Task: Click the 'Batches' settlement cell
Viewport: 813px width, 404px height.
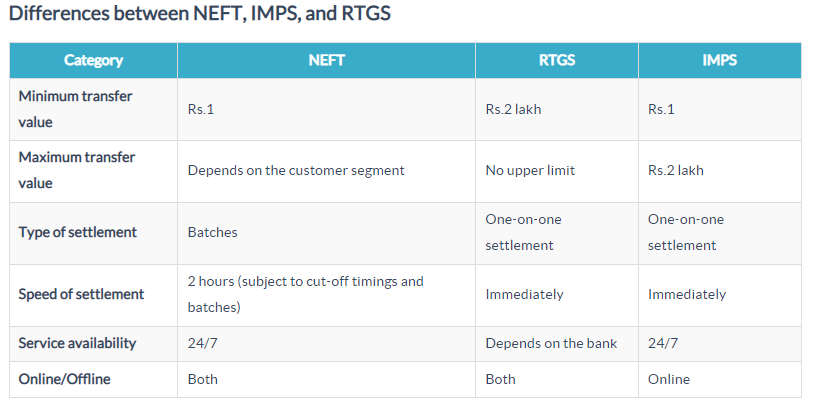Action: pos(213,232)
